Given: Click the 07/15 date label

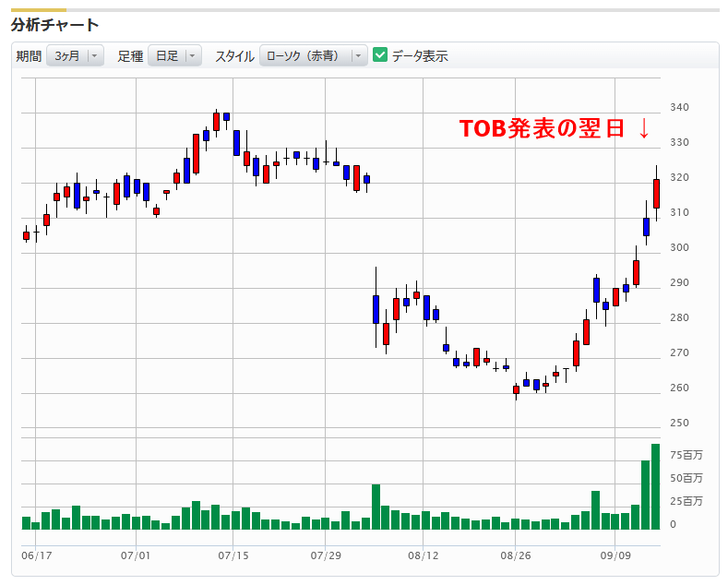Looking at the screenshot, I should pyautogui.click(x=233, y=555).
